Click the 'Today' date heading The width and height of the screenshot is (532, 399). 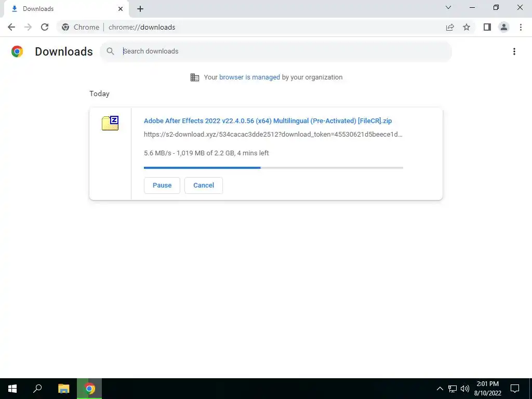click(x=99, y=94)
